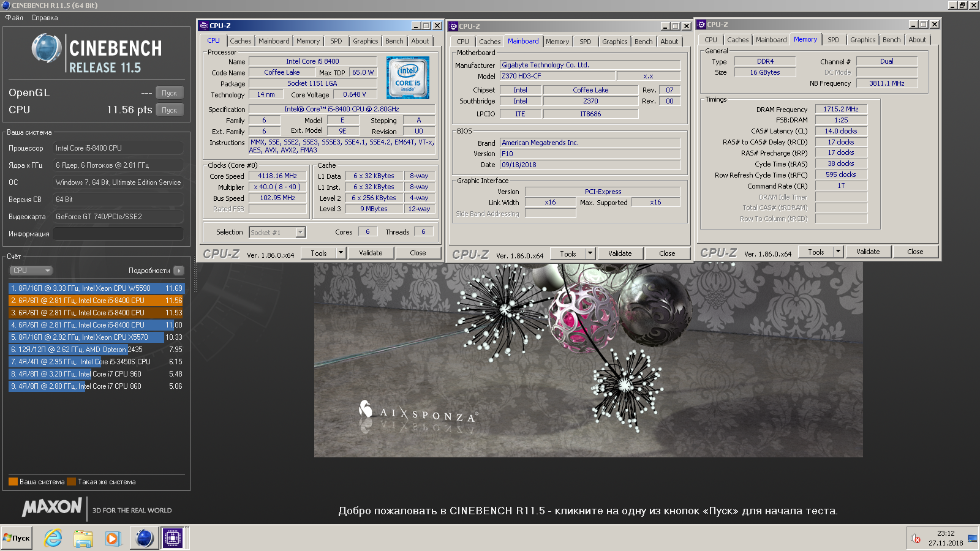Select Xeon W5590 score bar 11.69
Viewport: 980px width, 551px height.
pyautogui.click(x=96, y=288)
